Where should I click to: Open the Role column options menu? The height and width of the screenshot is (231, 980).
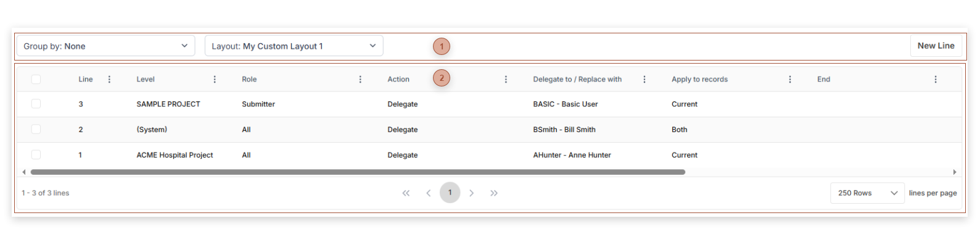coord(360,79)
